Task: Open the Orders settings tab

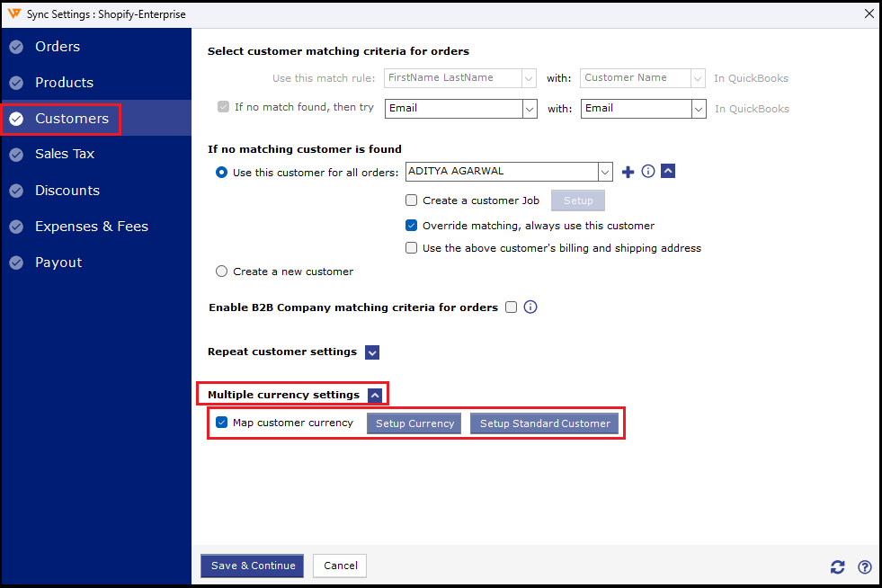Action: (x=58, y=47)
